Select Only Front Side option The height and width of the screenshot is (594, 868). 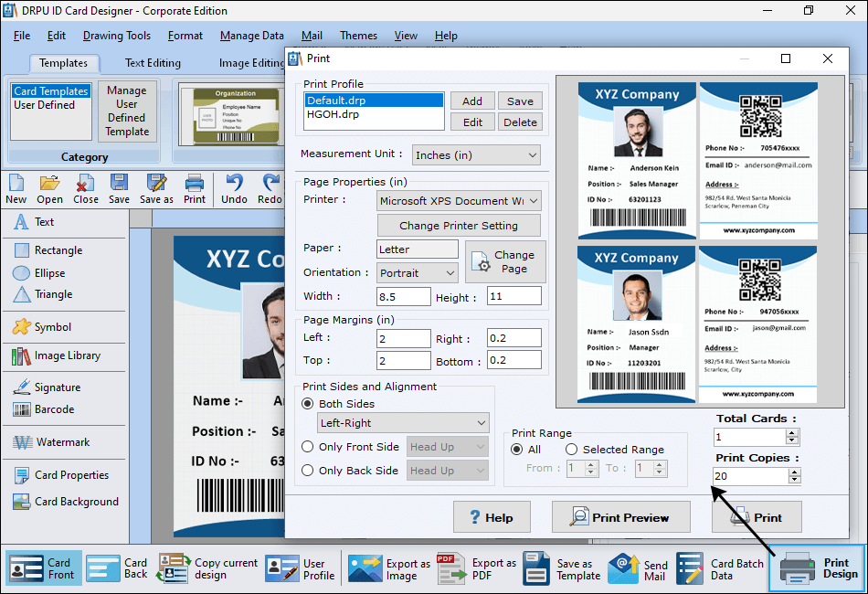(307, 447)
